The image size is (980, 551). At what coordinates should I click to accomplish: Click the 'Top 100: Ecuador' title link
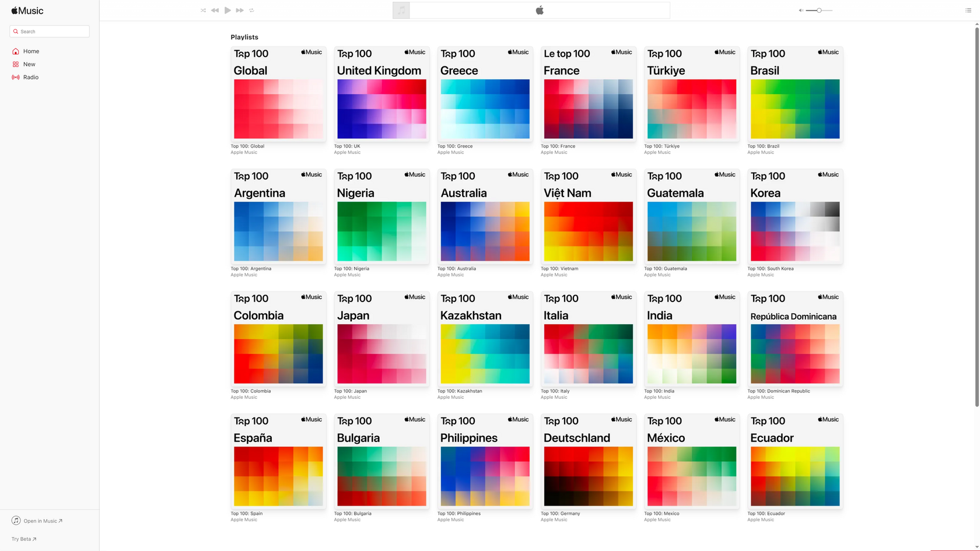(766, 514)
